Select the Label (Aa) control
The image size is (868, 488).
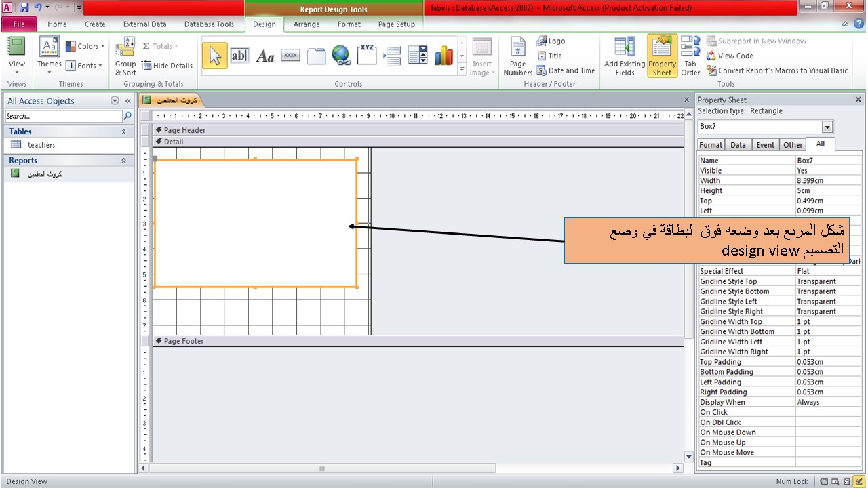coord(264,55)
